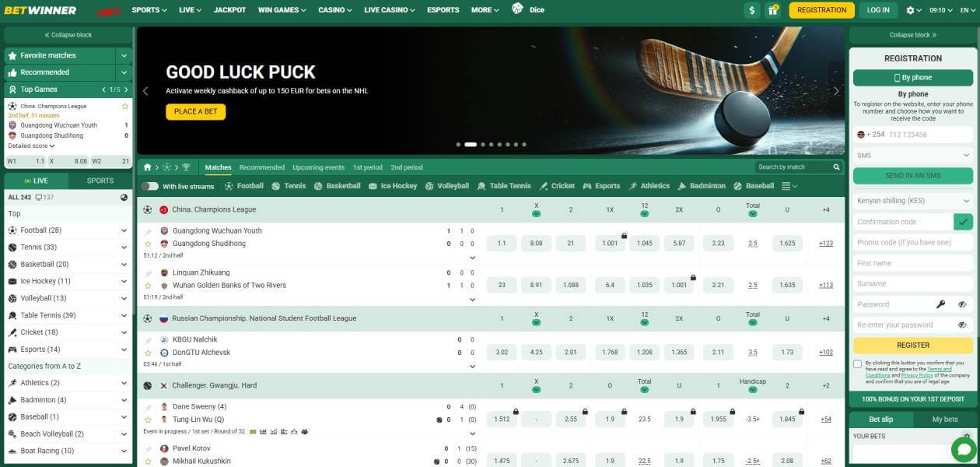Switch to the Upcoming events tab
980x467 pixels.
coord(318,167)
